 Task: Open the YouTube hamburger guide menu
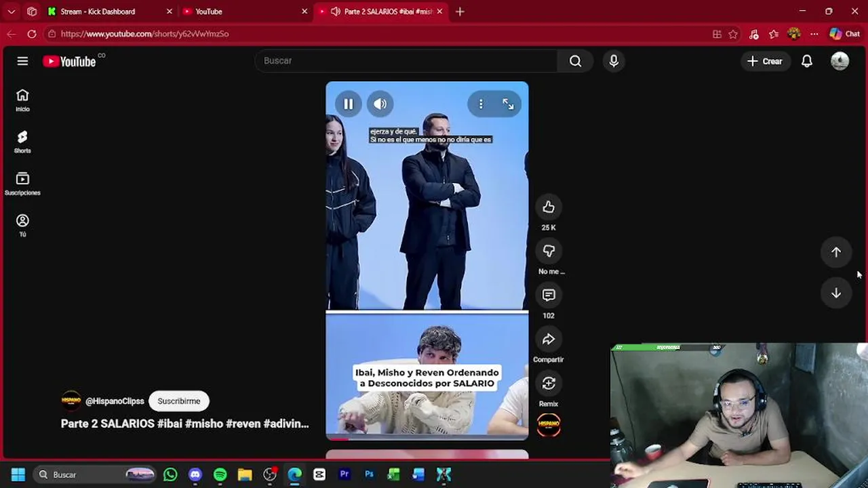[x=22, y=61]
